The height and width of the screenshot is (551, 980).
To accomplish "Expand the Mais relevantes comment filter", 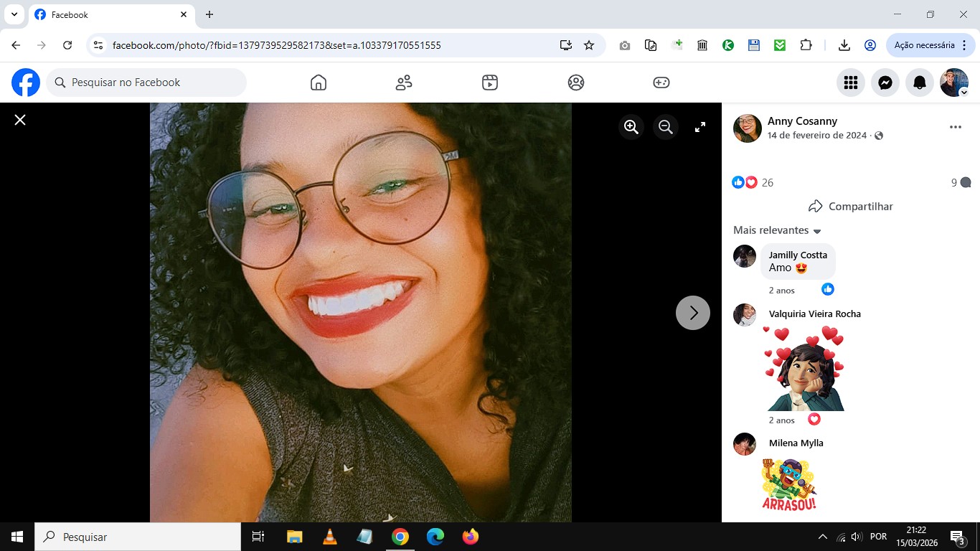I will click(777, 230).
